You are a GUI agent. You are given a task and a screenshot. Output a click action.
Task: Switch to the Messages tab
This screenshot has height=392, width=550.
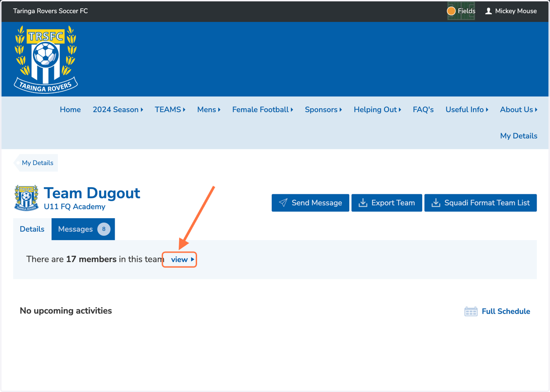(83, 229)
